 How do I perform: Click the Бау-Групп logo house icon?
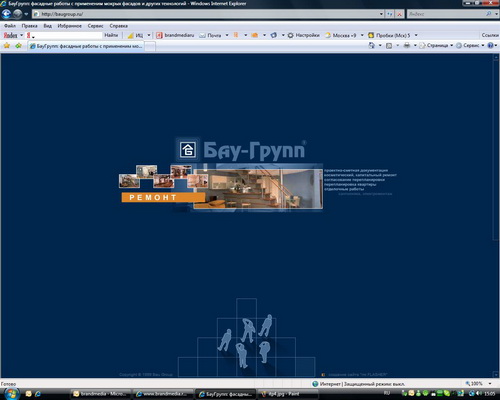click(x=188, y=149)
